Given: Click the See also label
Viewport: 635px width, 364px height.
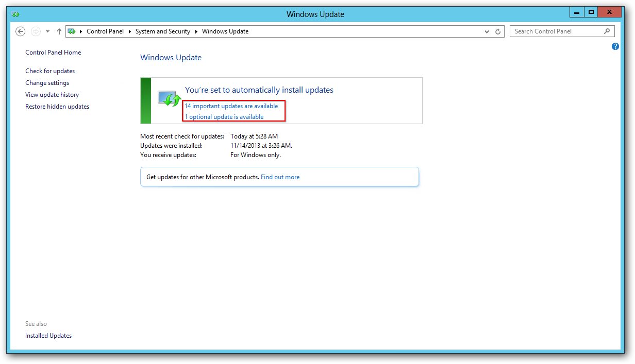Looking at the screenshot, I should click(x=36, y=324).
